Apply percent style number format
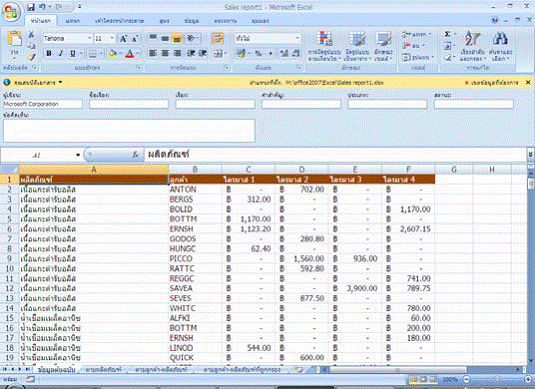Viewport: 535px width, 389px height. (258, 53)
